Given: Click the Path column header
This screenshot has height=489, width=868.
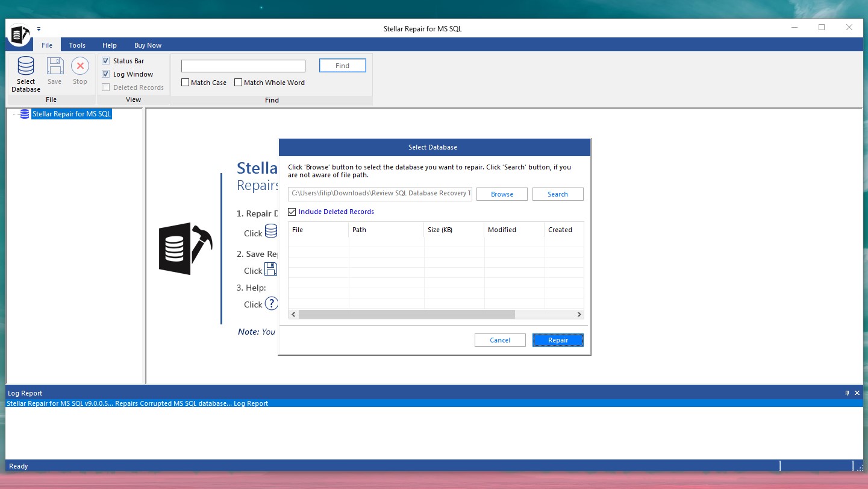Looking at the screenshot, I should coord(386,230).
